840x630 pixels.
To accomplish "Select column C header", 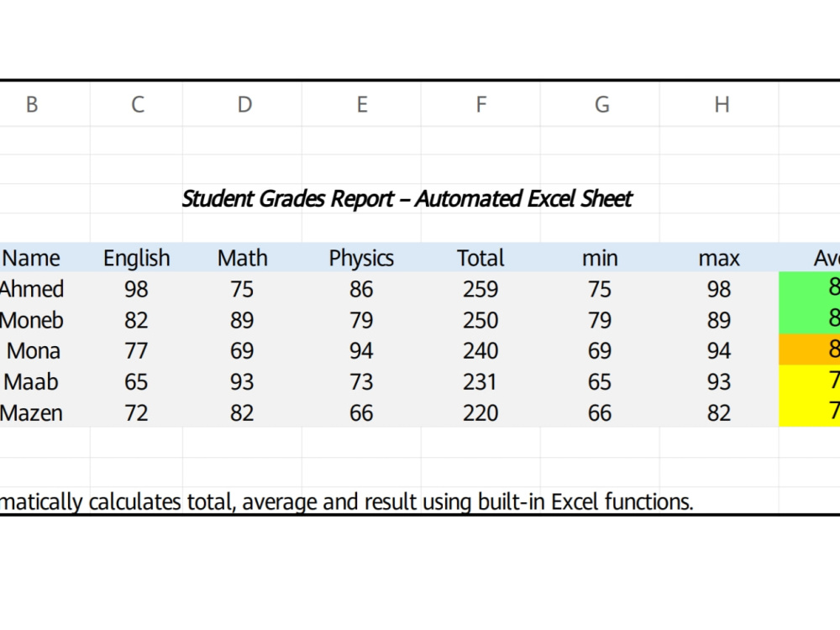I will pyautogui.click(x=137, y=104).
